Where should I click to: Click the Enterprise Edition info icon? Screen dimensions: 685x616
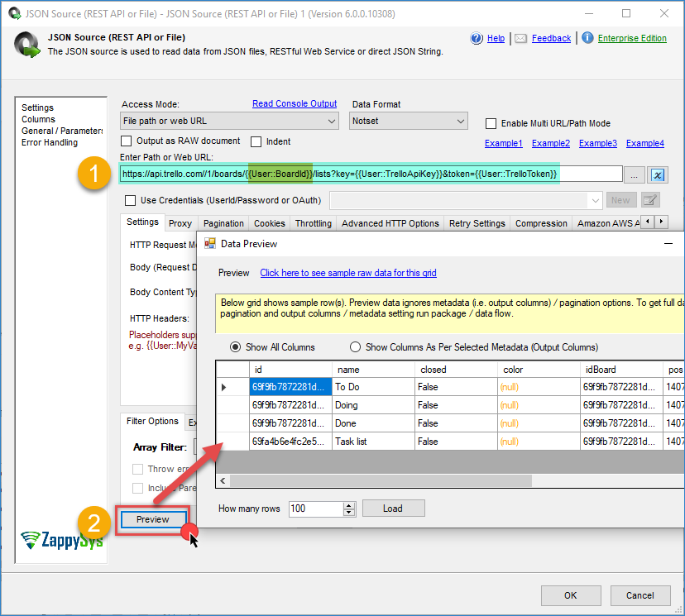tap(587, 38)
